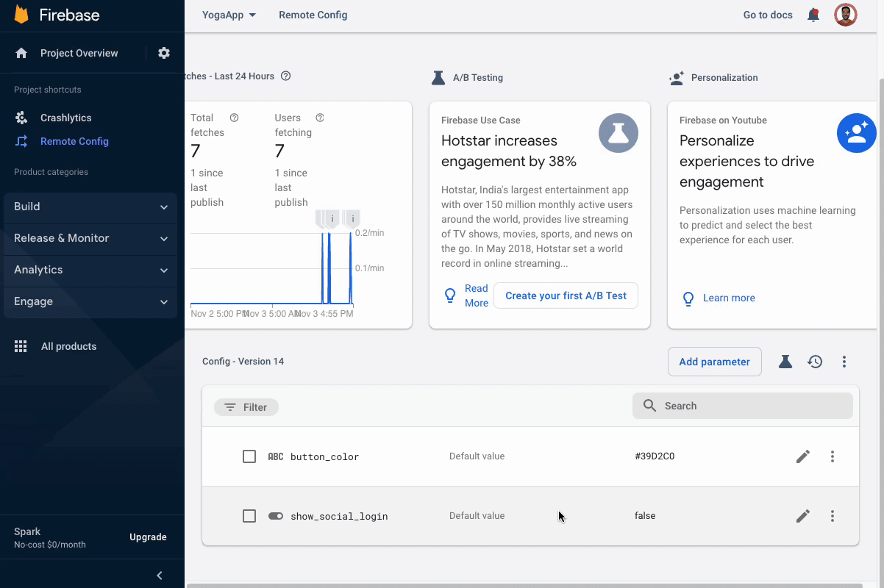Expand the Release & Monitor category
Screen dimensions: 884x588
point(90,238)
